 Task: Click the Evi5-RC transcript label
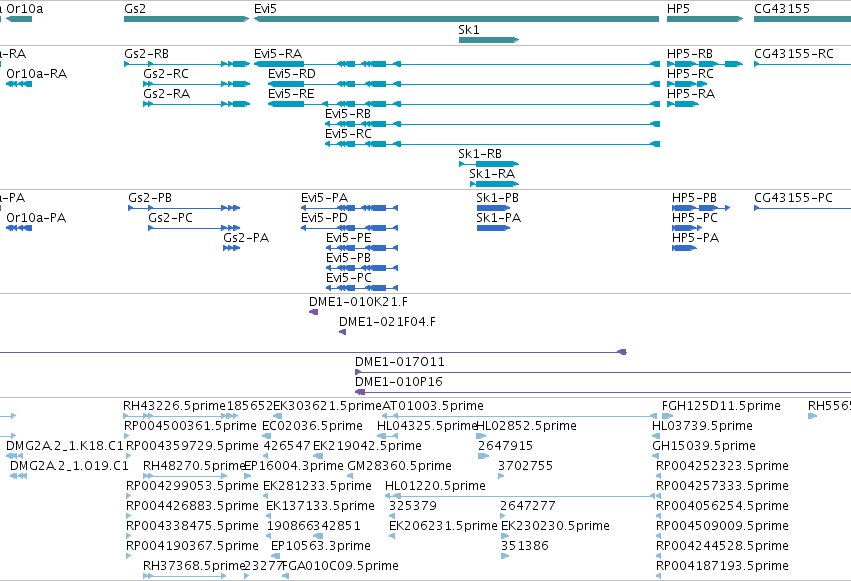pos(348,134)
